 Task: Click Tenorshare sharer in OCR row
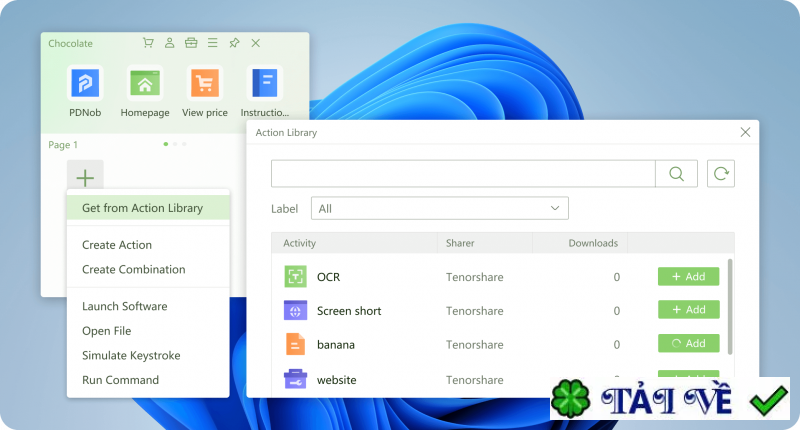point(474,277)
